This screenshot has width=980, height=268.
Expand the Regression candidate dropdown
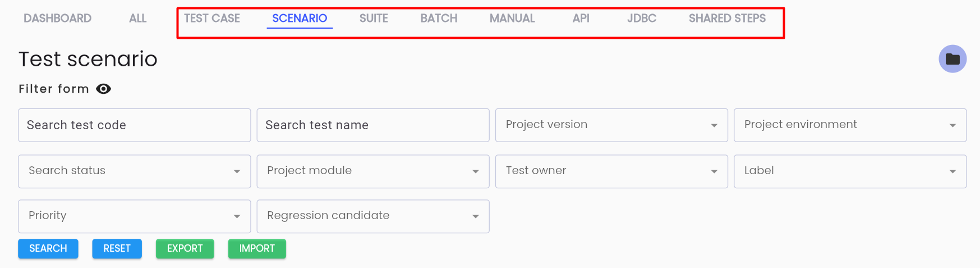click(x=373, y=216)
